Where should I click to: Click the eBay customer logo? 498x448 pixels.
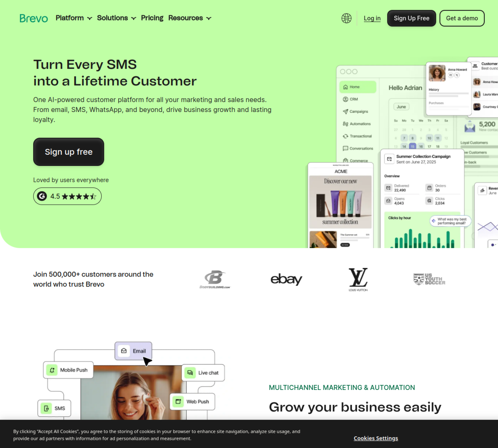[286, 279]
